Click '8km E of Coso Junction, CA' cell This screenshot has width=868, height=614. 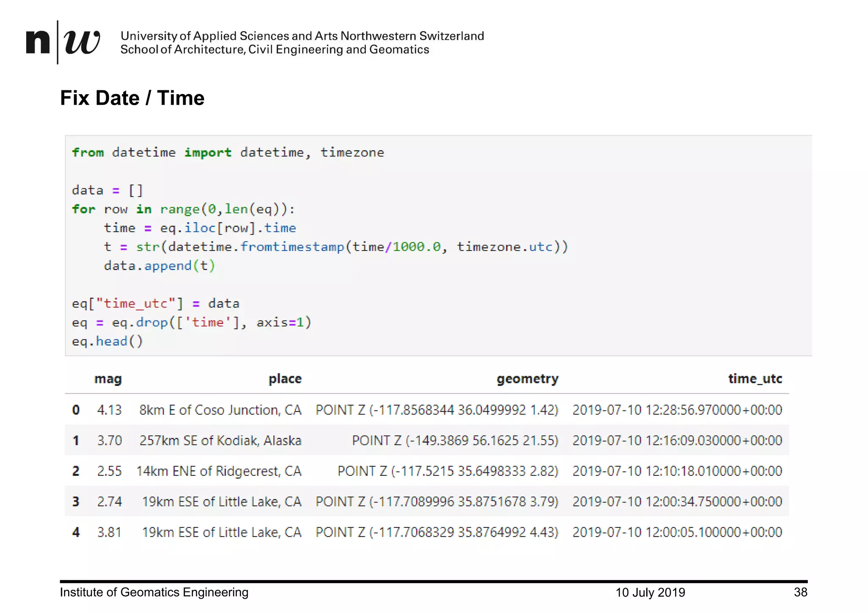[220, 410]
